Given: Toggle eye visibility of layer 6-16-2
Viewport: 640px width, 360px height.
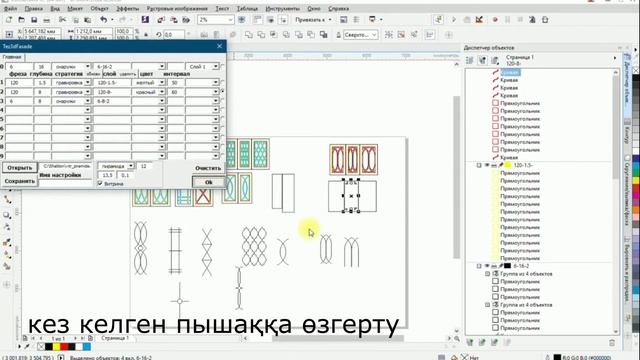Looking at the screenshot, I should point(487,266).
